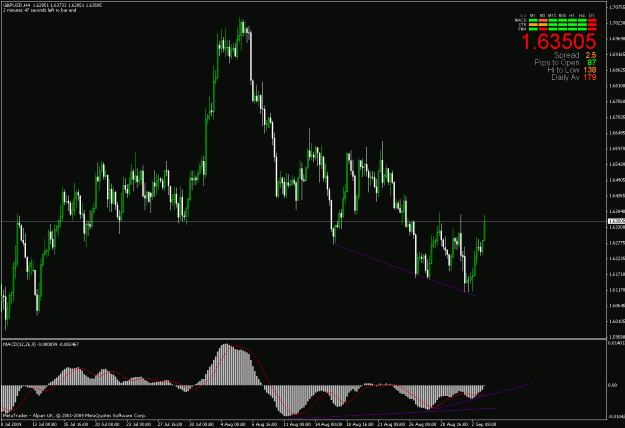The width and height of the screenshot is (625, 428).
Task: Click the Daily Av label text
Action: click(x=565, y=77)
